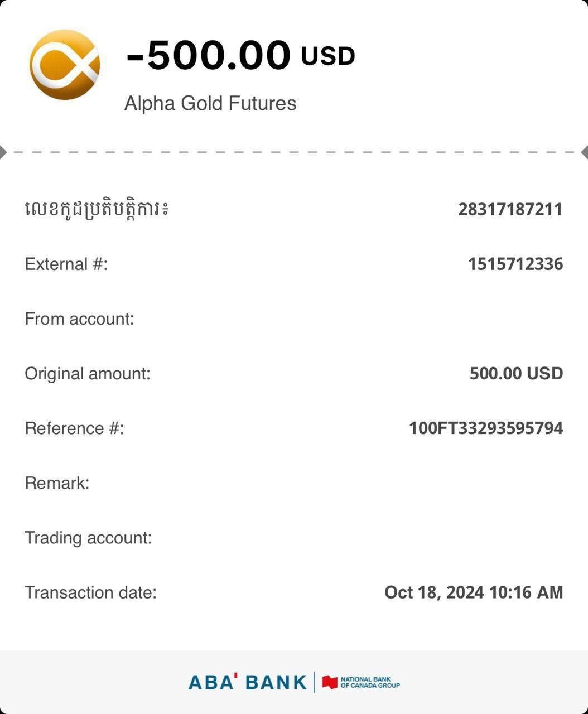588x714 pixels.
Task: Select reference number 100FT33293595794
Action: 486,428
